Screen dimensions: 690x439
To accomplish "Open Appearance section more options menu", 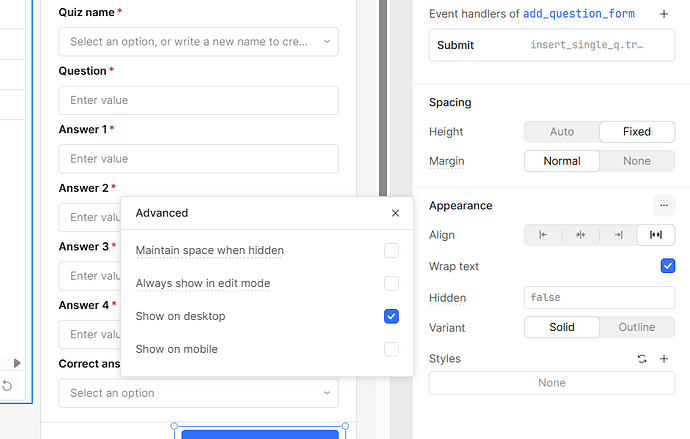I will click(664, 205).
